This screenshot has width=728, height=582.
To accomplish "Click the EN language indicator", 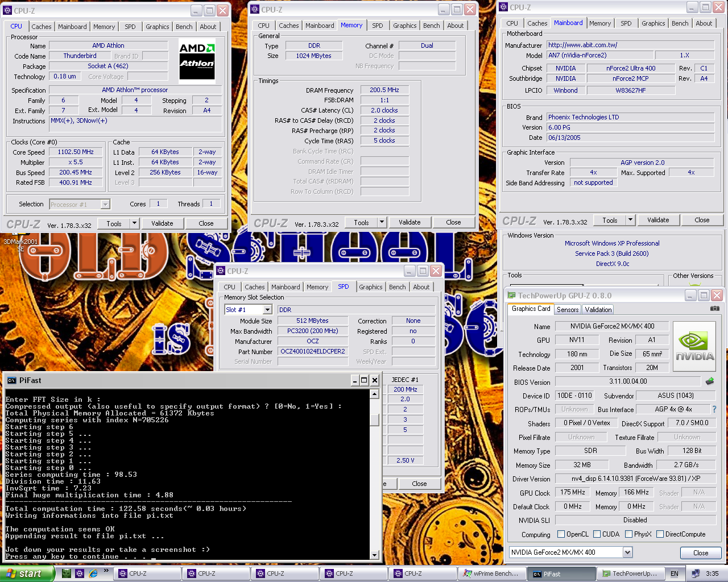I will [x=675, y=573].
